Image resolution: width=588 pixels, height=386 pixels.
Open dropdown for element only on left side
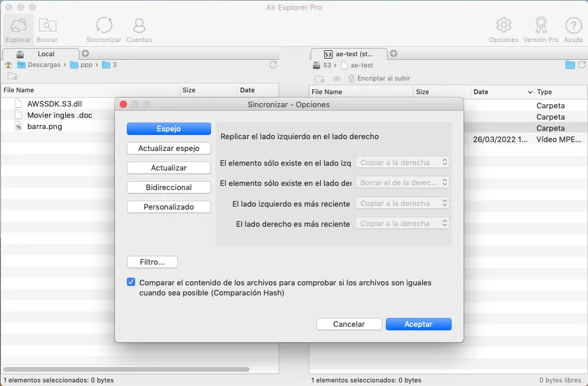[402, 162]
